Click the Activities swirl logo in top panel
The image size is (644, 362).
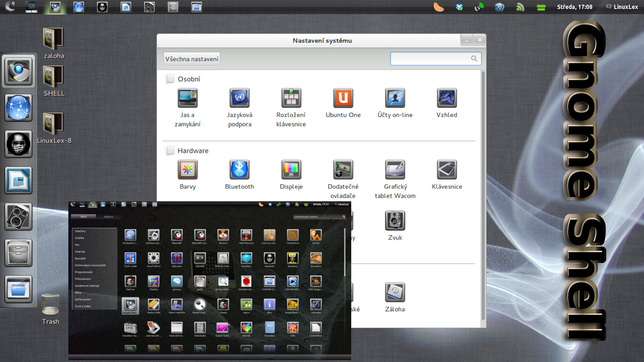point(9,7)
